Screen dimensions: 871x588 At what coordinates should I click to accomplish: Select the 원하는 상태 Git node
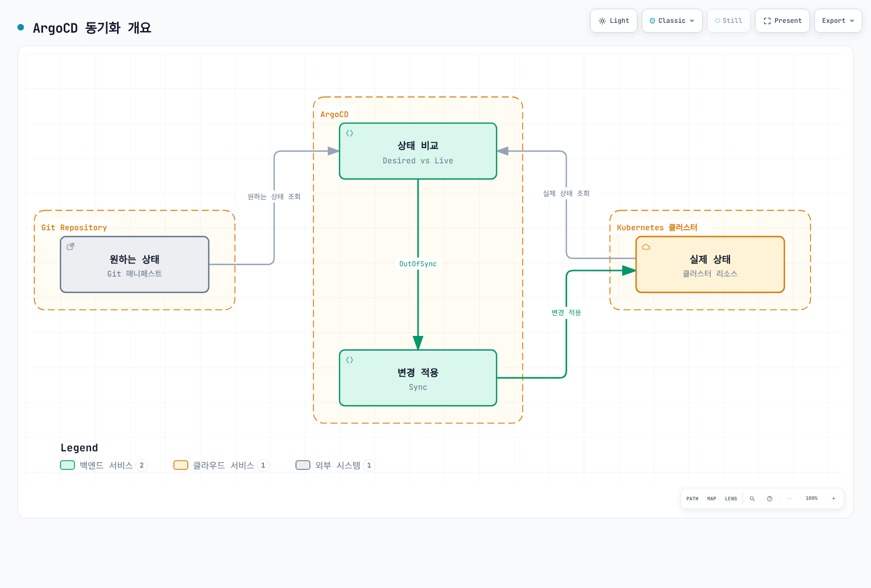(134, 265)
